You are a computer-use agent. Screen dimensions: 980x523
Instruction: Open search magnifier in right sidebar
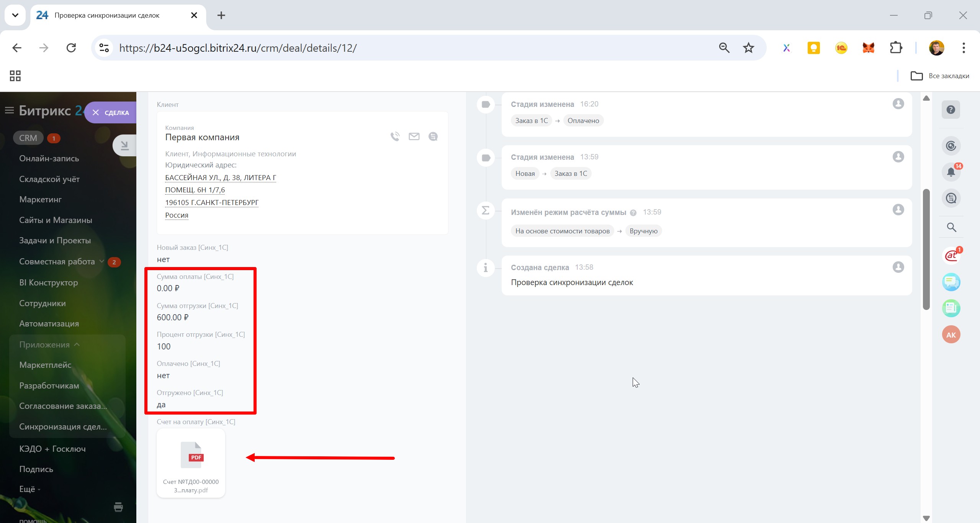tap(951, 228)
